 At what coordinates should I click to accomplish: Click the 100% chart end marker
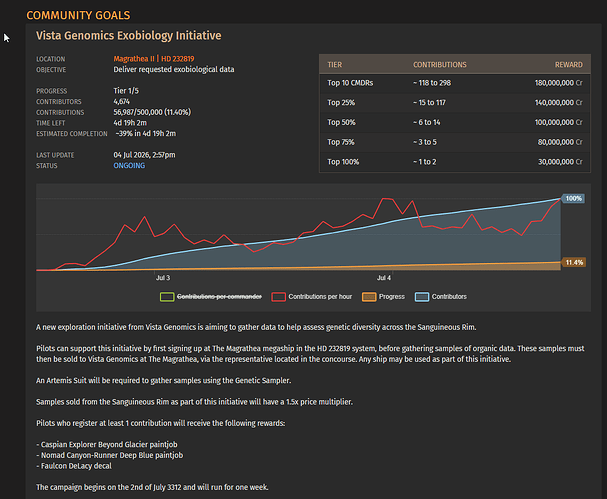coord(573,199)
